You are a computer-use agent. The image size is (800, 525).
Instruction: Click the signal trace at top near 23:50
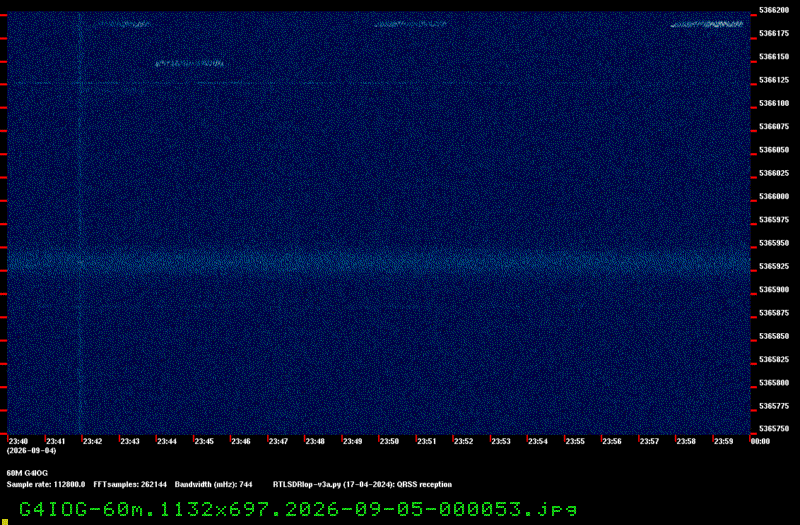pyautogui.click(x=411, y=24)
